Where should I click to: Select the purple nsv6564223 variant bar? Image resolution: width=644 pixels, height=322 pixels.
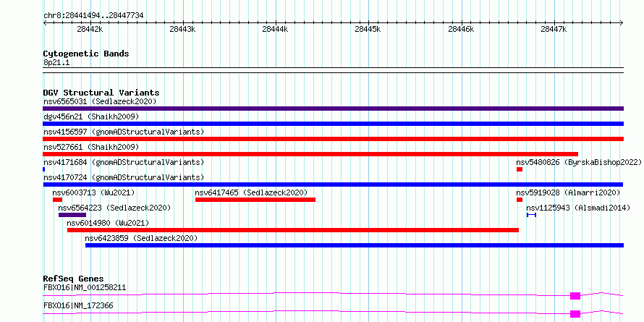pyautogui.click(x=72, y=215)
